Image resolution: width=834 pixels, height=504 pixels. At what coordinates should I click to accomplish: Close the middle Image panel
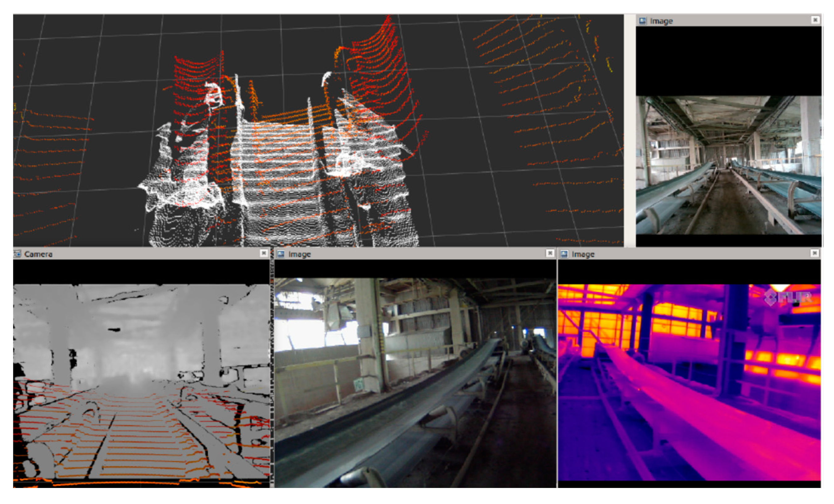tap(550, 253)
